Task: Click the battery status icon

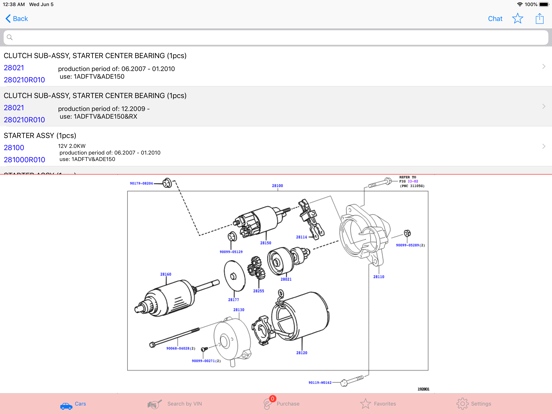Action: point(544,4)
